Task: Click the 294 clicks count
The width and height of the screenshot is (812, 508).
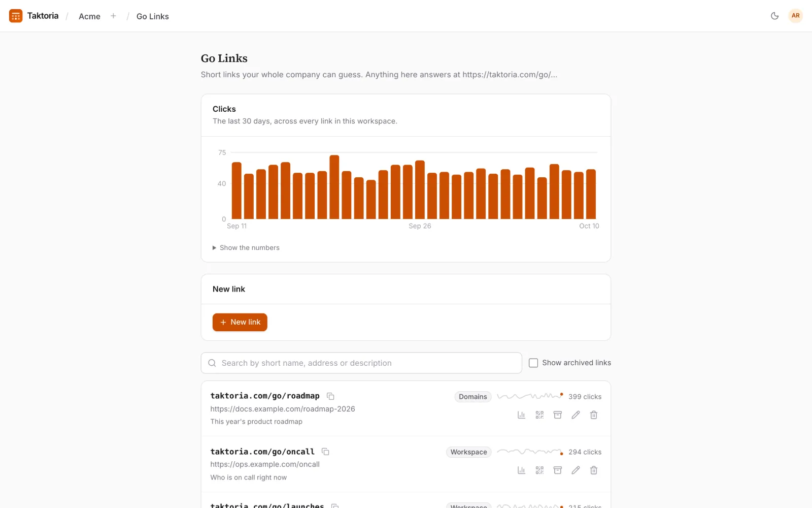Action: click(585, 452)
